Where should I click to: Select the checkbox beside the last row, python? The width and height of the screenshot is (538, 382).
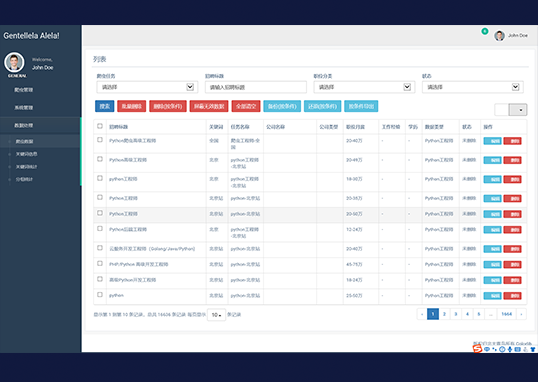pos(100,294)
